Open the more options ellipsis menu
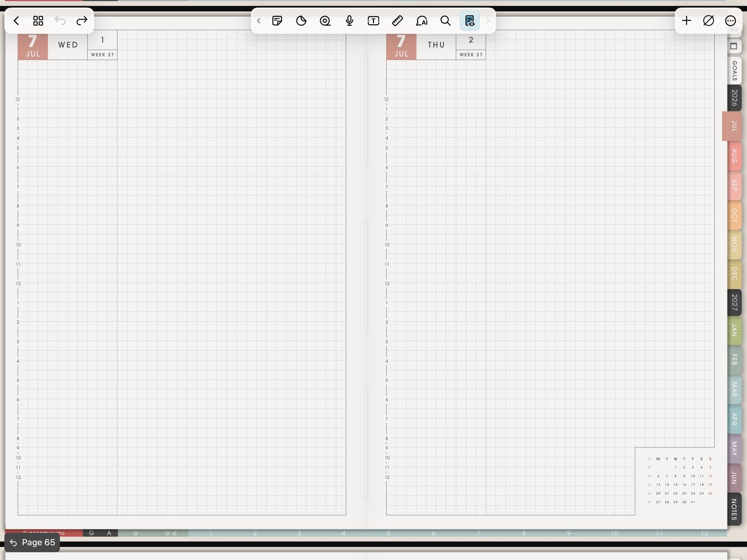 tap(731, 21)
